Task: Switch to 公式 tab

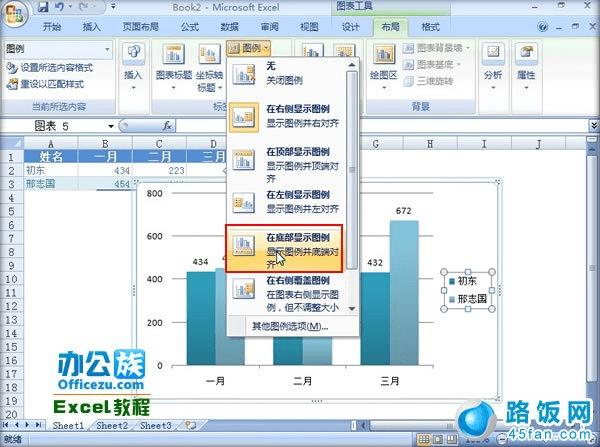Action: 190,27
